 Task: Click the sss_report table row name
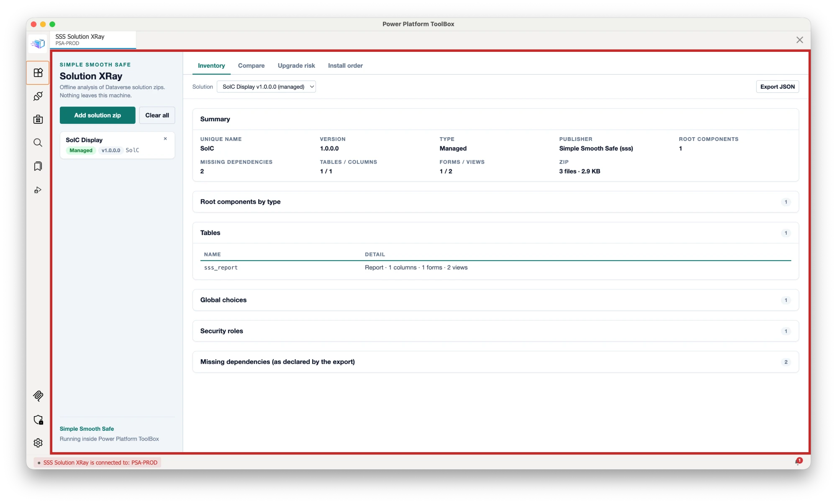coord(221,268)
